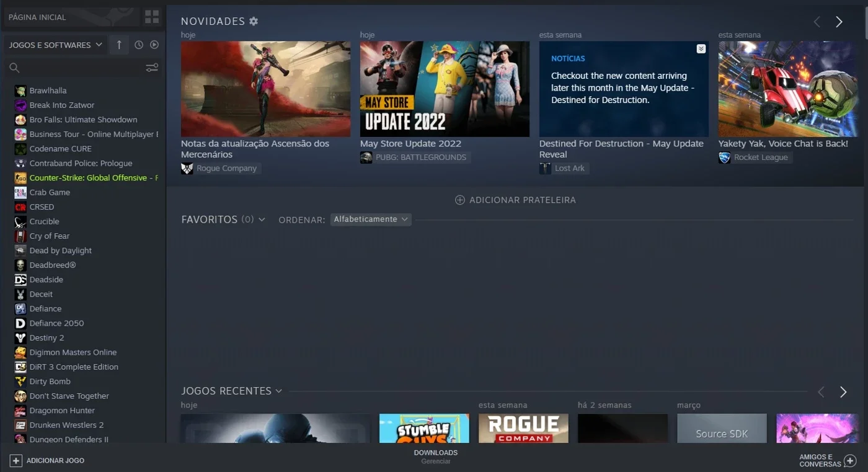Click the Deadside game icon in library list
Image resolution: width=868 pixels, height=472 pixels.
(x=20, y=280)
